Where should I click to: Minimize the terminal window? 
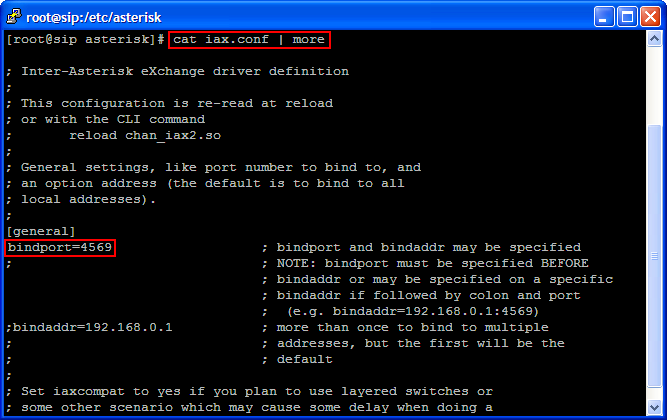pos(603,15)
